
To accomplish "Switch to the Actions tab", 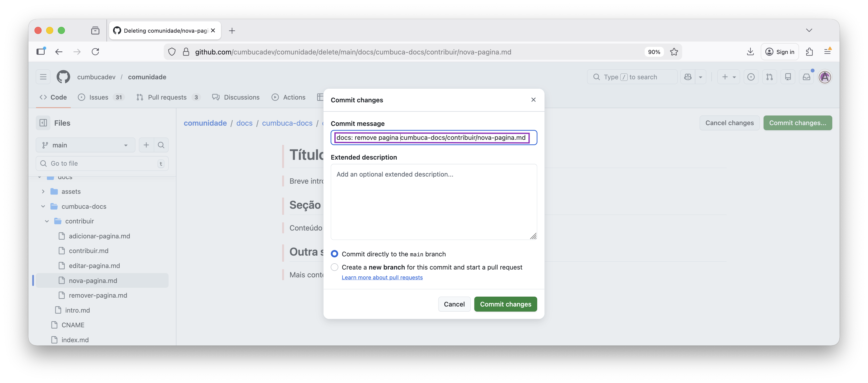I will point(289,97).
